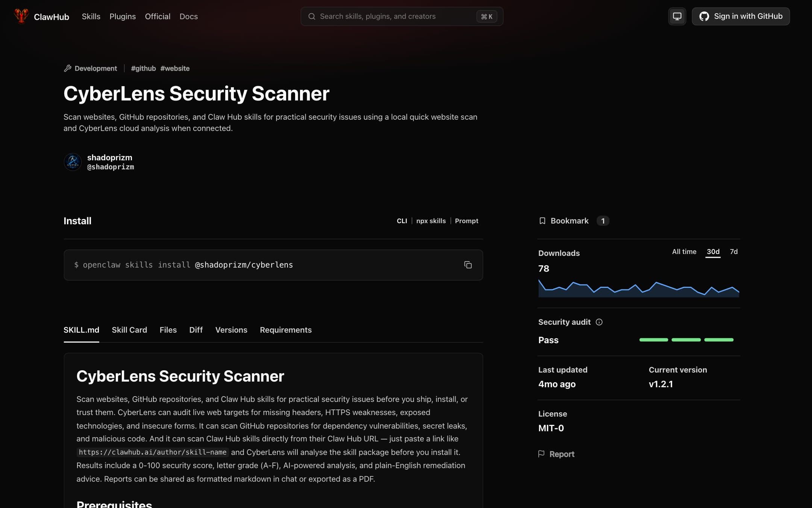Show 30d downloads range
The image size is (812, 508).
pyautogui.click(x=713, y=252)
